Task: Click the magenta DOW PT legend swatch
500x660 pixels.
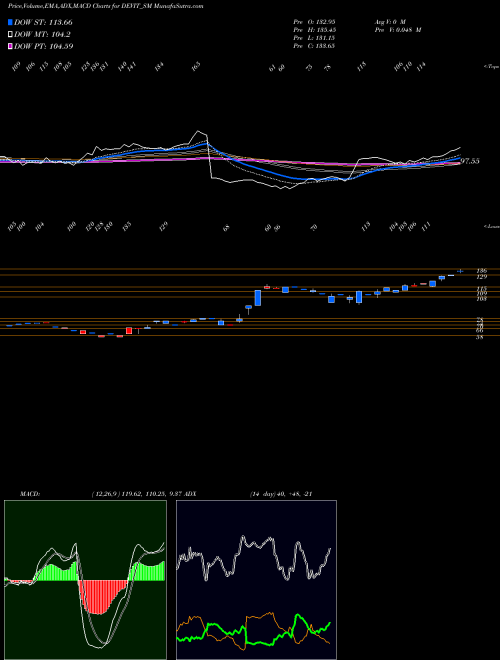Action: click(x=10, y=46)
